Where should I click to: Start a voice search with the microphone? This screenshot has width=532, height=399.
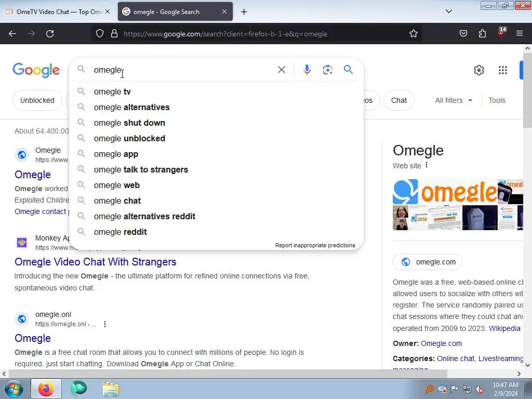307,70
